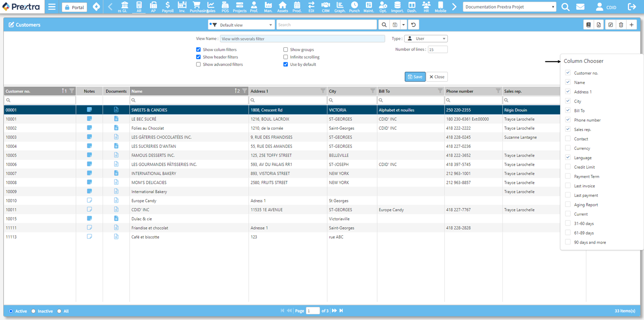Image resolution: width=644 pixels, height=320 pixels.
Task: Select the Inactive radio button
Action: [x=33, y=311]
